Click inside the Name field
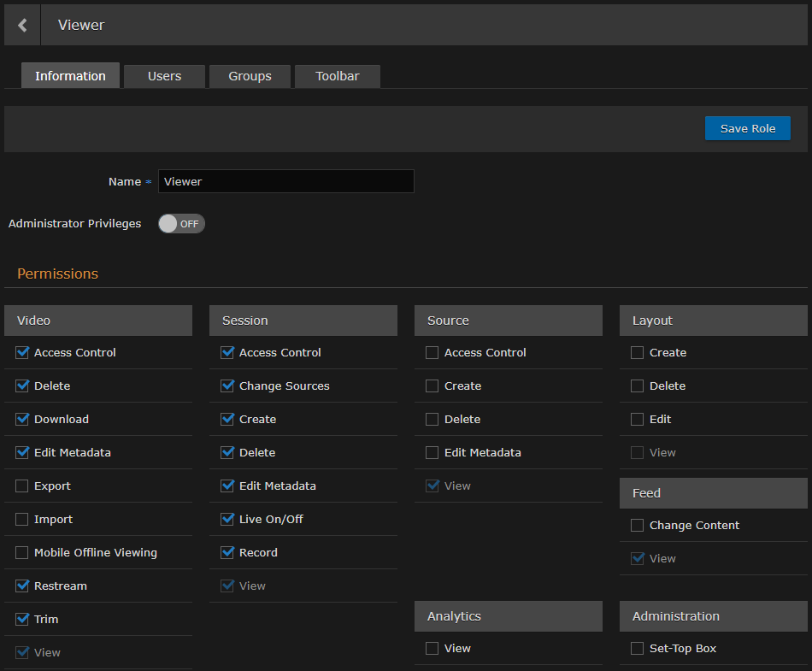Screen dimensions: 812x671 coord(285,181)
